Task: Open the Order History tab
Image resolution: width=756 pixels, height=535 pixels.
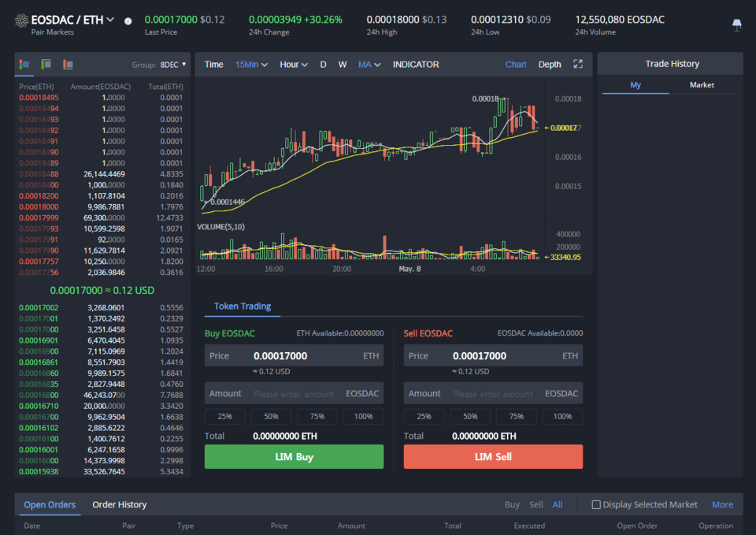Action: coord(120,504)
